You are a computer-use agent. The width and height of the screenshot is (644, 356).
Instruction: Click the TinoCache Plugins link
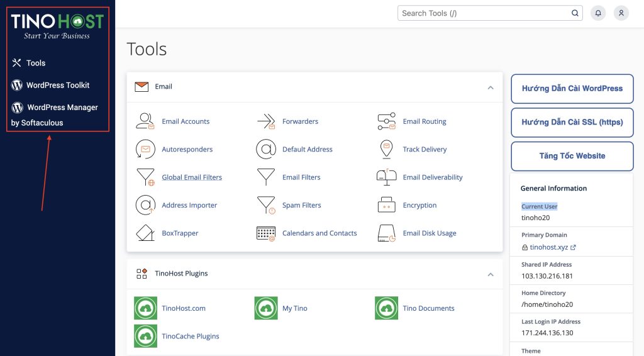[190, 337]
